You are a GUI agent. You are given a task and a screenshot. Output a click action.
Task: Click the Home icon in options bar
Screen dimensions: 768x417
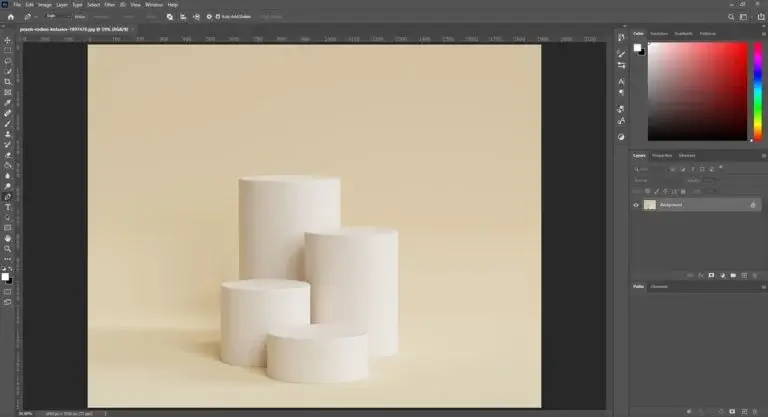[10, 17]
